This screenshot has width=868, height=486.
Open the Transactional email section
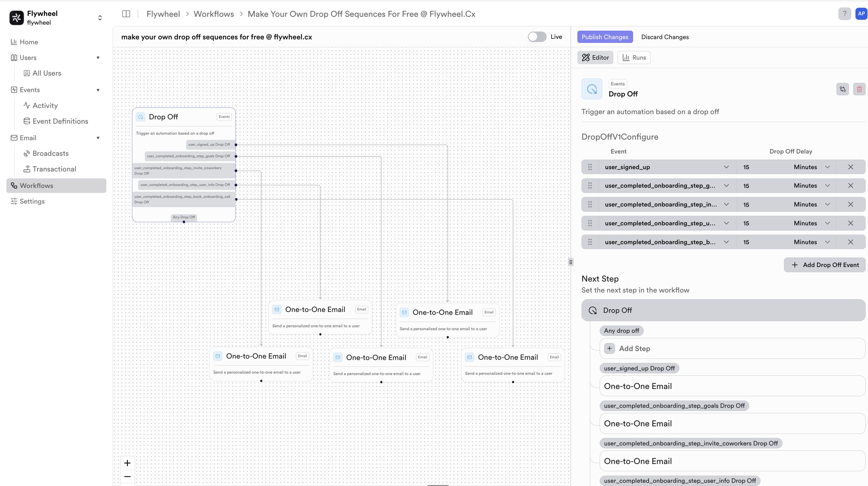click(x=54, y=169)
